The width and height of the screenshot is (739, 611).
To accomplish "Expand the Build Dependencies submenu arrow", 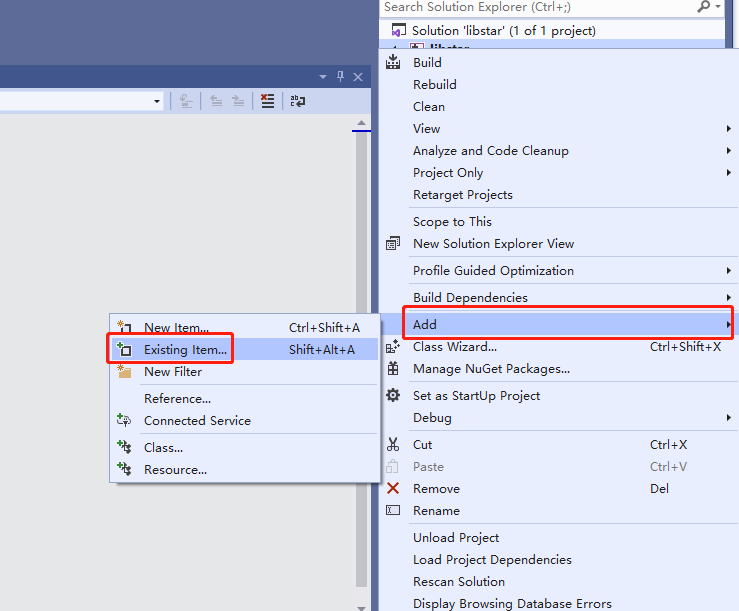I will coord(728,297).
